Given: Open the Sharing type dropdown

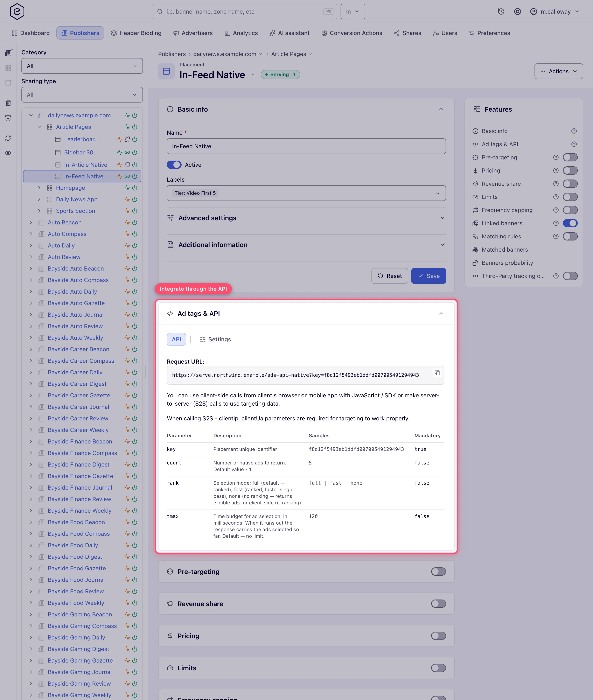Looking at the screenshot, I should pyautogui.click(x=82, y=95).
